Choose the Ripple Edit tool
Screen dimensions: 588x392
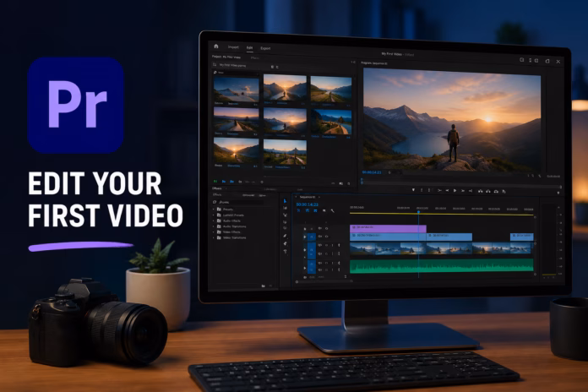pyautogui.click(x=285, y=215)
